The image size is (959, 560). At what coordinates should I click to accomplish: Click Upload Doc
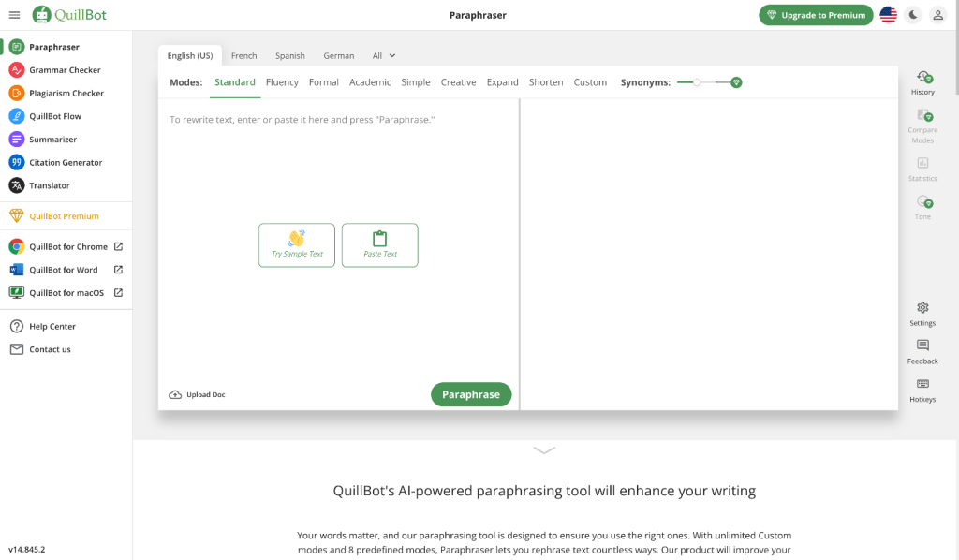(197, 394)
